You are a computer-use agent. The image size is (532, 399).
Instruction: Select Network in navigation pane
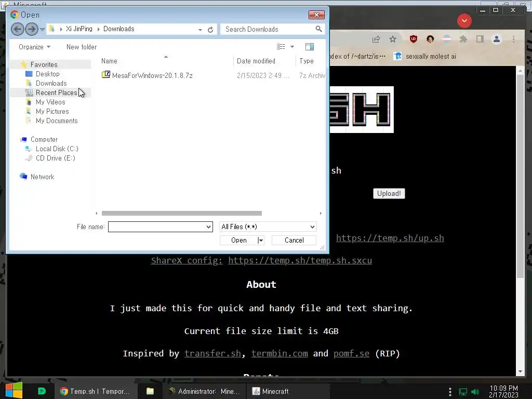coord(42,177)
